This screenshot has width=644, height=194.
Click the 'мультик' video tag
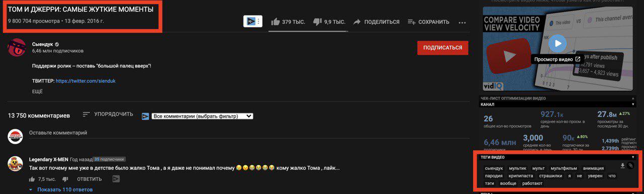[x=517, y=168]
